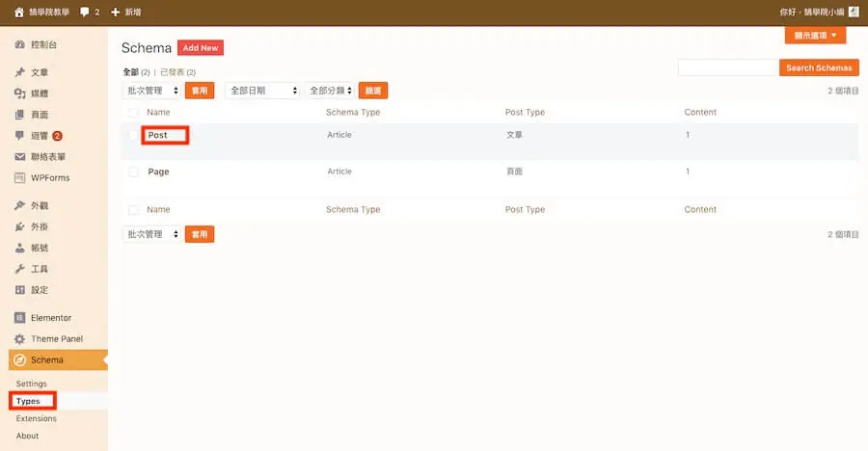Tick the select-all checkbox in table header
The height and width of the screenshot is (451, 868).
[133, 113]
